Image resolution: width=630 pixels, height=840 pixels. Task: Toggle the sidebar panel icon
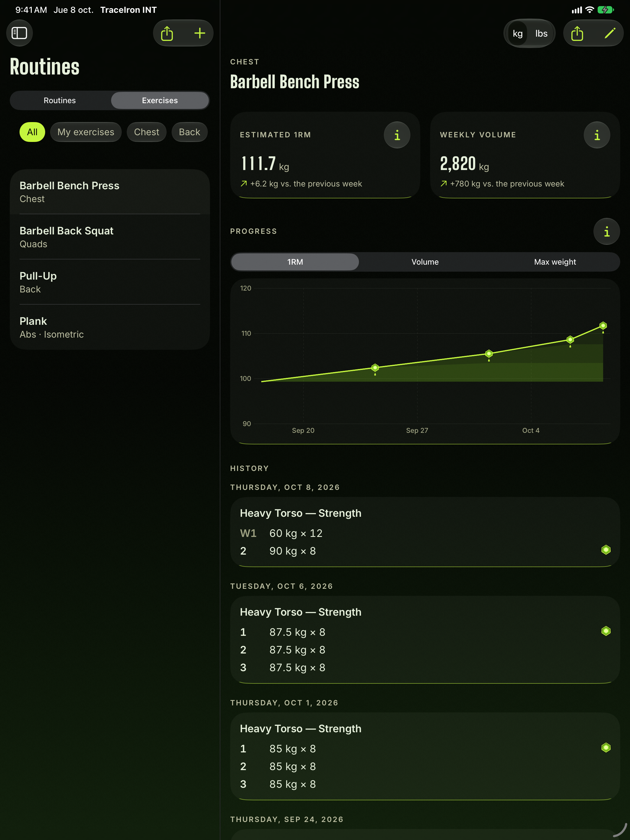(x=19, y=33)
